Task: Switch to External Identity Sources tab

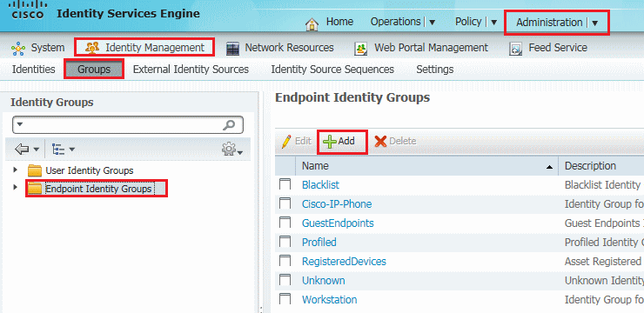Action: pyautogui.click(x=191, y=70)
